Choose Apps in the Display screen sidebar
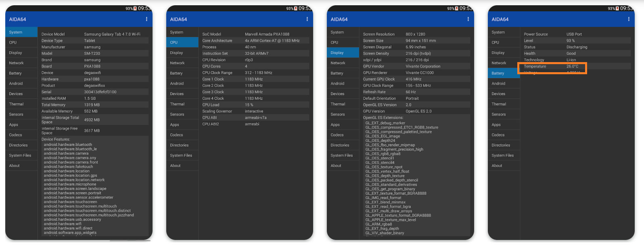The image size is (644, 246). click(343, 125)
